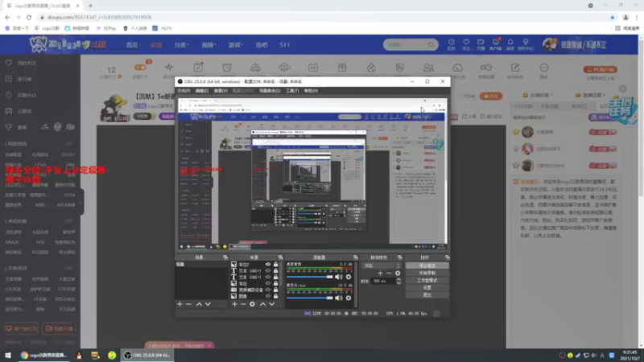Toggle lock on bottom image source
The height and width of the screenshot is (362, 644).
pos(276,296)
